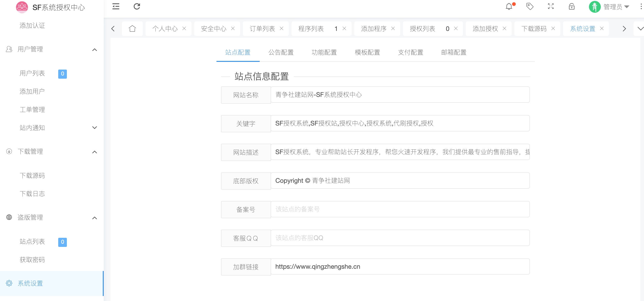Viewport: 644px width, 301px height.
Task: Click the lock screen icon
Action: (x=572, y=7)
